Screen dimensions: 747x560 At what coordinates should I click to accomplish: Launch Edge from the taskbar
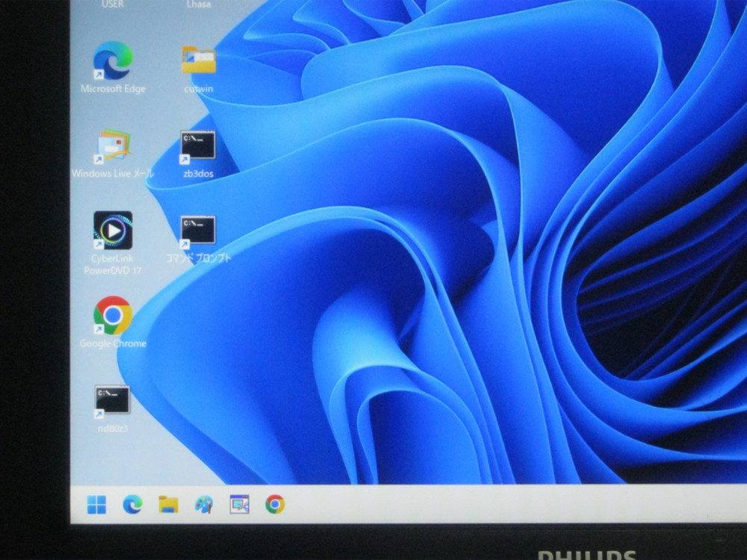coord(132,505)
